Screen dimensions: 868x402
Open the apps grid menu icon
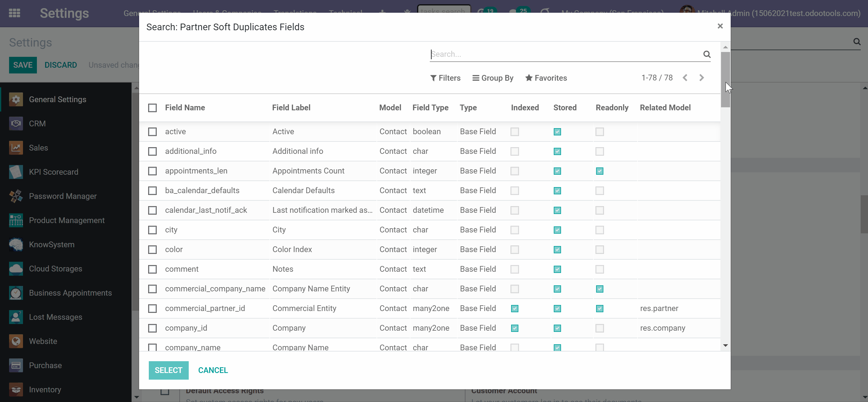pyautogui.click(x=15, y=13)
